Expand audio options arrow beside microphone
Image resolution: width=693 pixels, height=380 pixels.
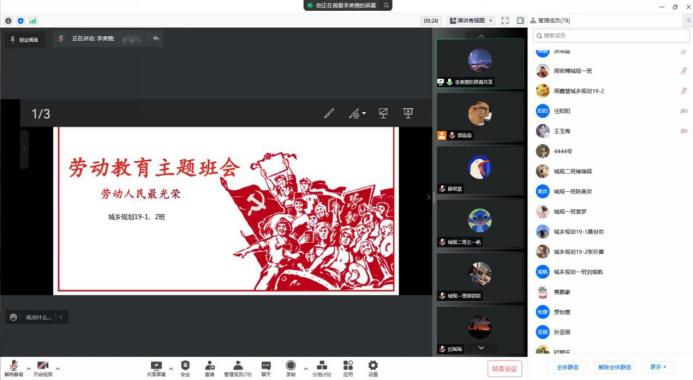(x=29, y=368)
